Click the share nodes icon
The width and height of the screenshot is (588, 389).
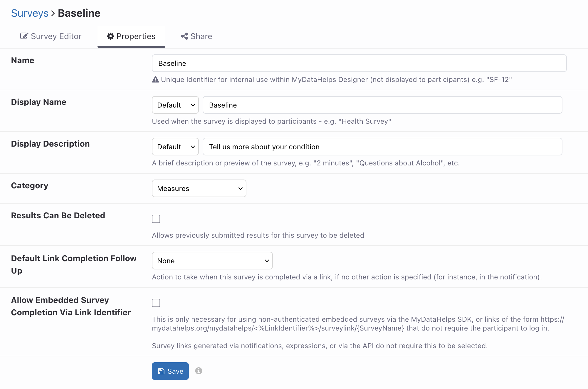click(x=184, y=36)
